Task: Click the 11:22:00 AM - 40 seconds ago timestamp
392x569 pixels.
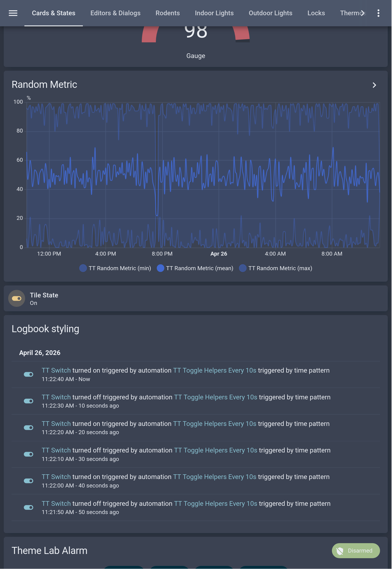Action: click(80, 486)
